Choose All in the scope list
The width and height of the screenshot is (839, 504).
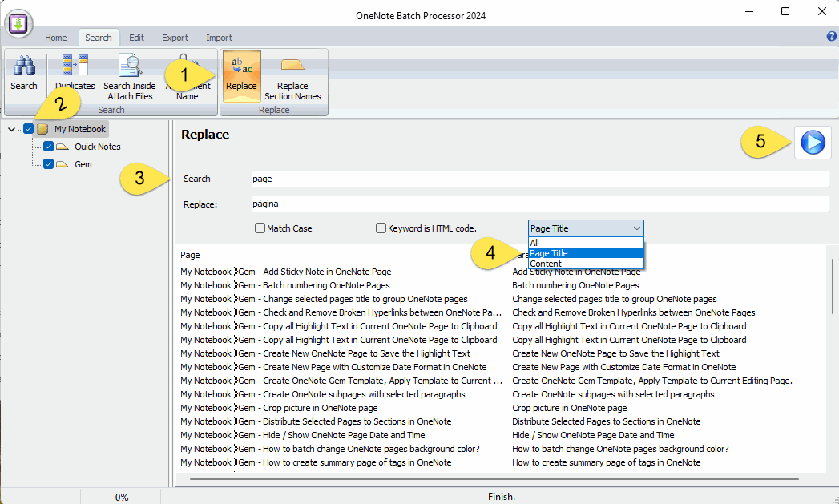click(586, 243)
